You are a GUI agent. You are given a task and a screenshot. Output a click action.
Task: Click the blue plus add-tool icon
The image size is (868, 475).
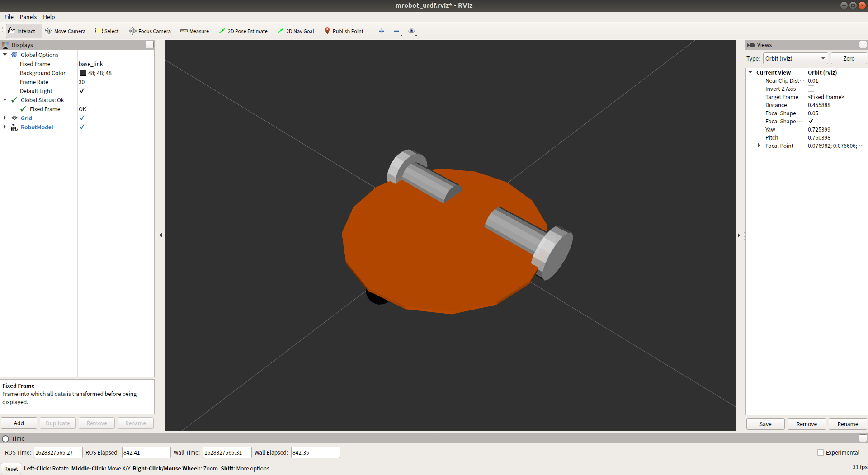point(382,31)
